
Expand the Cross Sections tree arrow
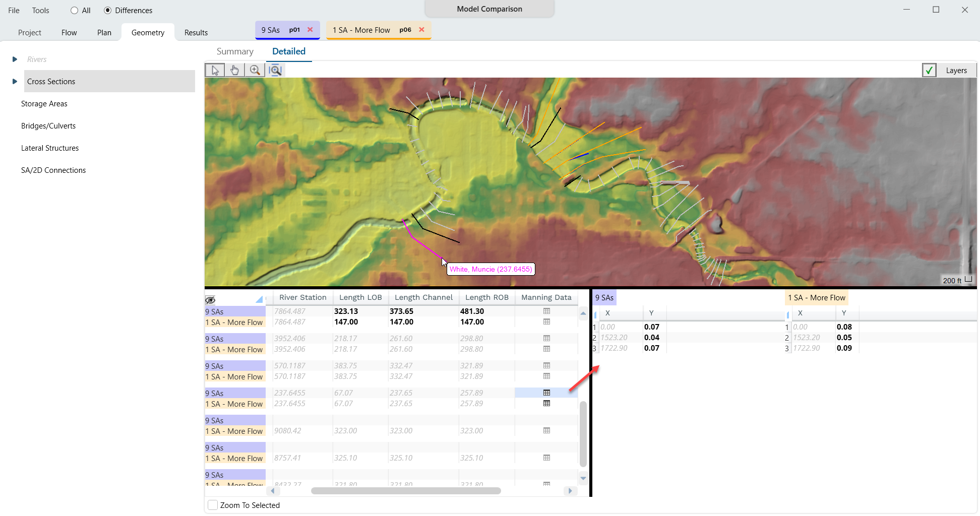15,82
